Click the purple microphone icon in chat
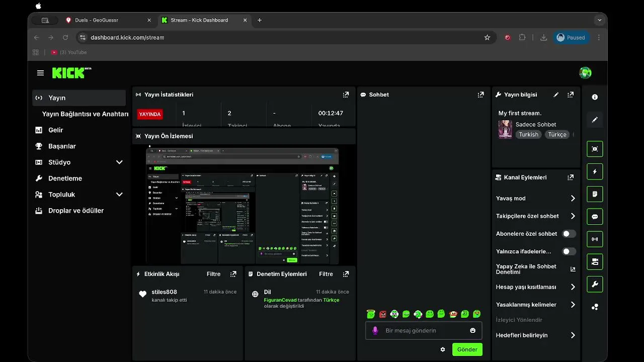This screenshot has height=362, width=644. (x=375, y=330)
